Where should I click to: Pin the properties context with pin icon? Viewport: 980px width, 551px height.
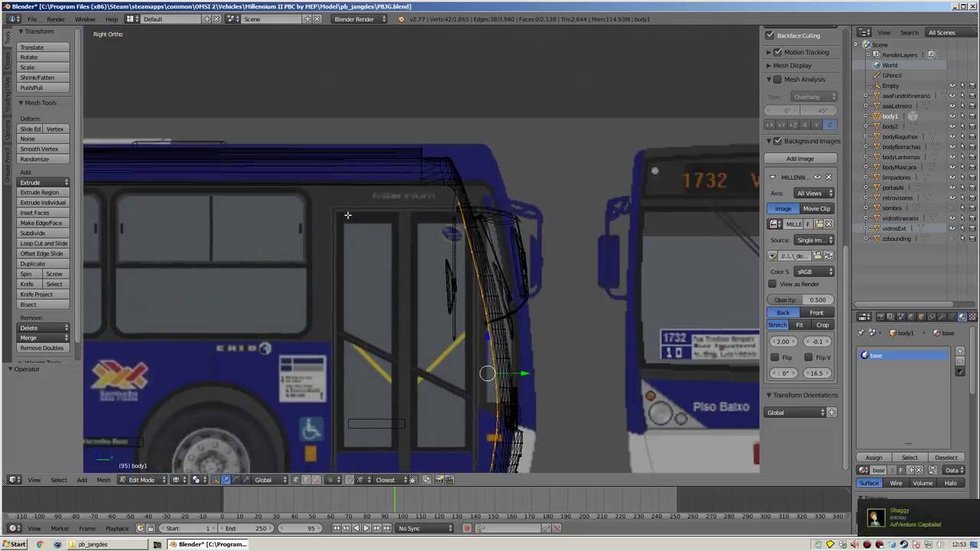[861, 333]
